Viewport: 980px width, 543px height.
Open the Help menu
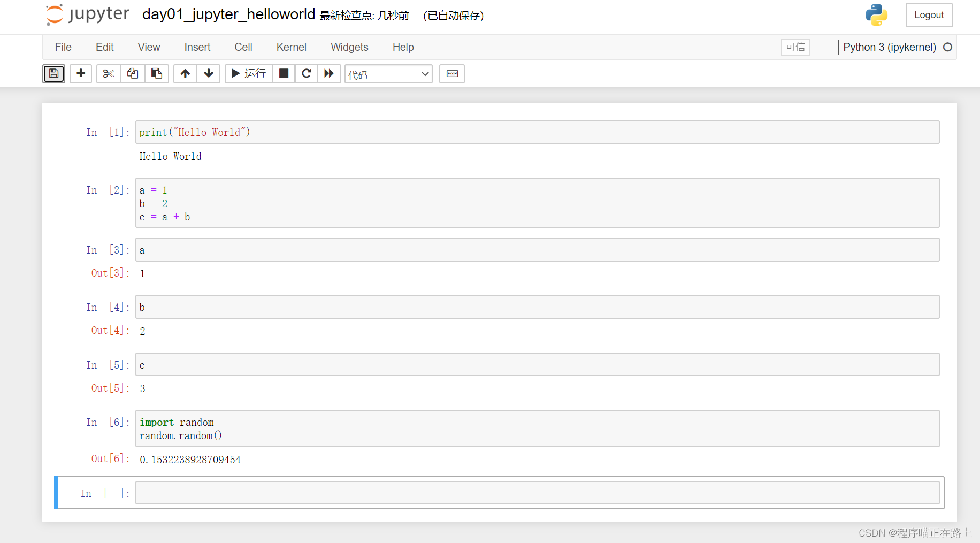(x=403, y=47)
